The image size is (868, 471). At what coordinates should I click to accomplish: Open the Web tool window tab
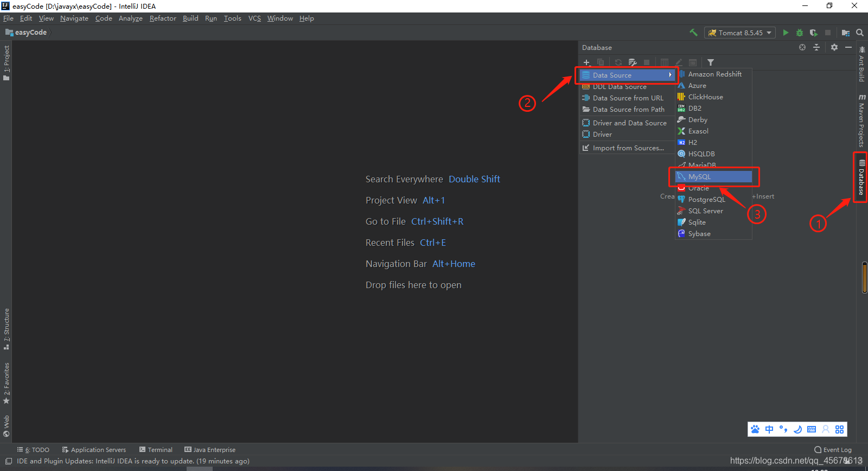[x=7, y=426]
